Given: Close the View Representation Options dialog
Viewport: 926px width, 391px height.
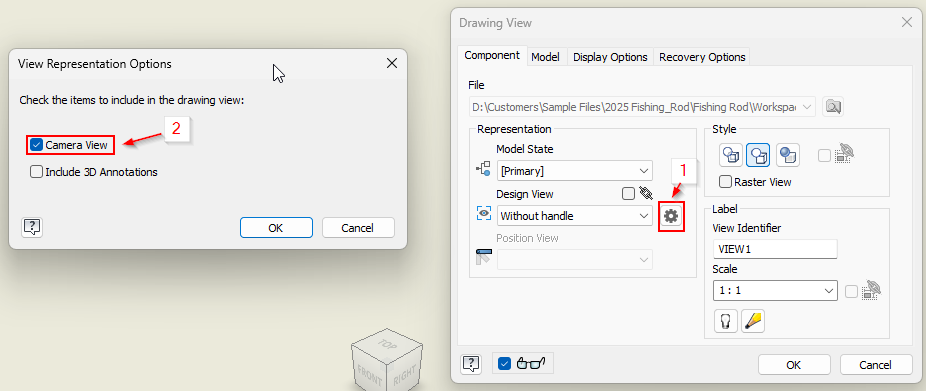Looking at the screenshot, I should (392, 63).
